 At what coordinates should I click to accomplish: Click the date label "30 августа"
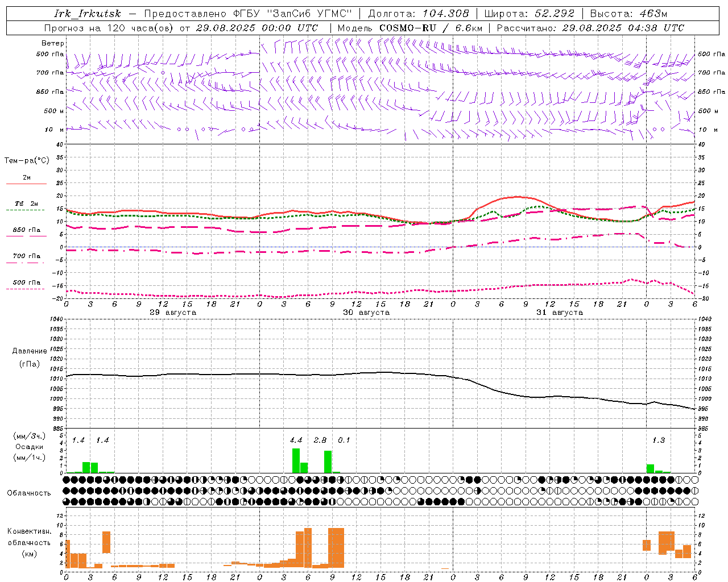point(366,313)
